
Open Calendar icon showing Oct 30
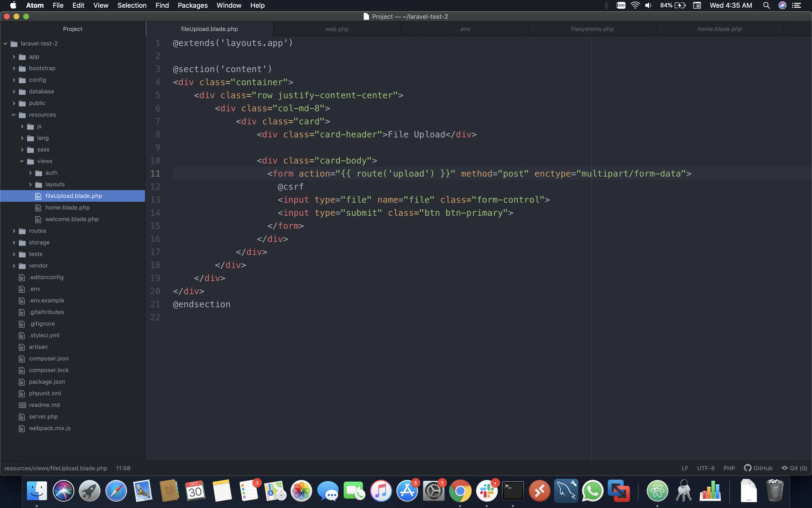[195, 491]
